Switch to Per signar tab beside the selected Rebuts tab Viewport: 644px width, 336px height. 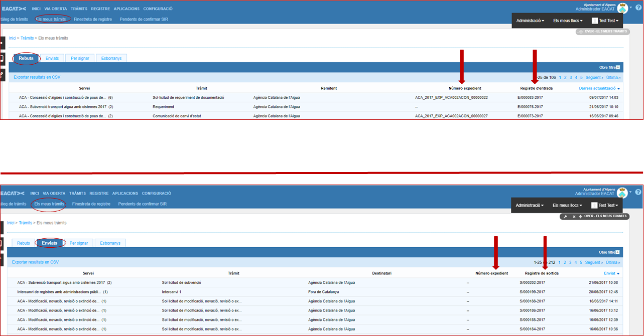click(x=80, y=58)
